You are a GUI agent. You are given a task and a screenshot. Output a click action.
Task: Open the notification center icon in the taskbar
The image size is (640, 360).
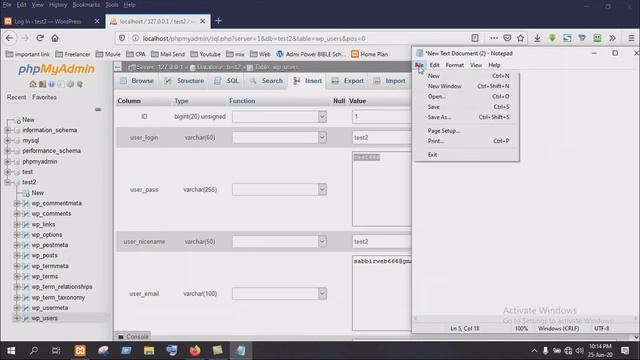(x=625, y=350)
